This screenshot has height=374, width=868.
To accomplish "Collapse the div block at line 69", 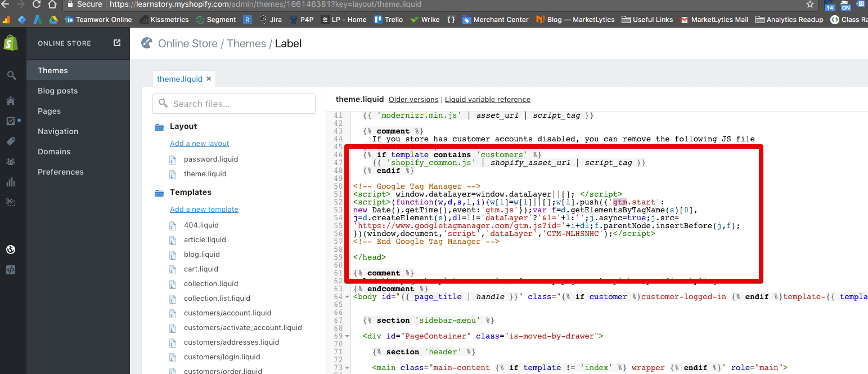I will (x=348, y=336).
